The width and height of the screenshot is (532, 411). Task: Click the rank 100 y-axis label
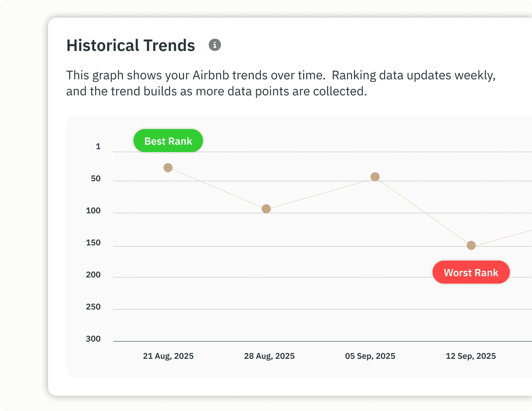click(x=93, y=210)
